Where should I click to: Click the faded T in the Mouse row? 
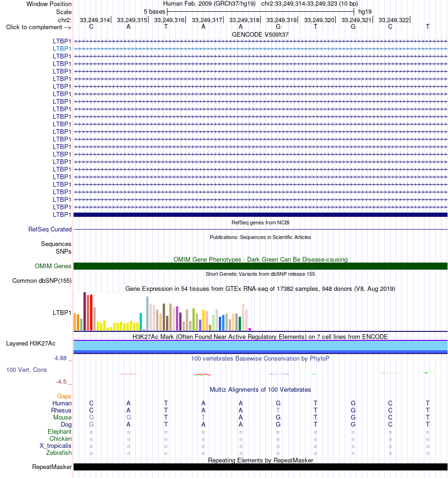[203, 417]
